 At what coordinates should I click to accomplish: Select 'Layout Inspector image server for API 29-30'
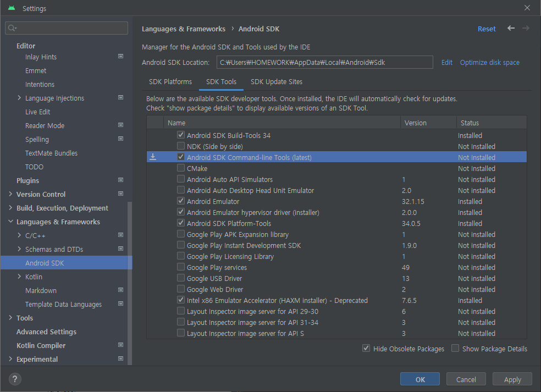click(x=252, y=311)
